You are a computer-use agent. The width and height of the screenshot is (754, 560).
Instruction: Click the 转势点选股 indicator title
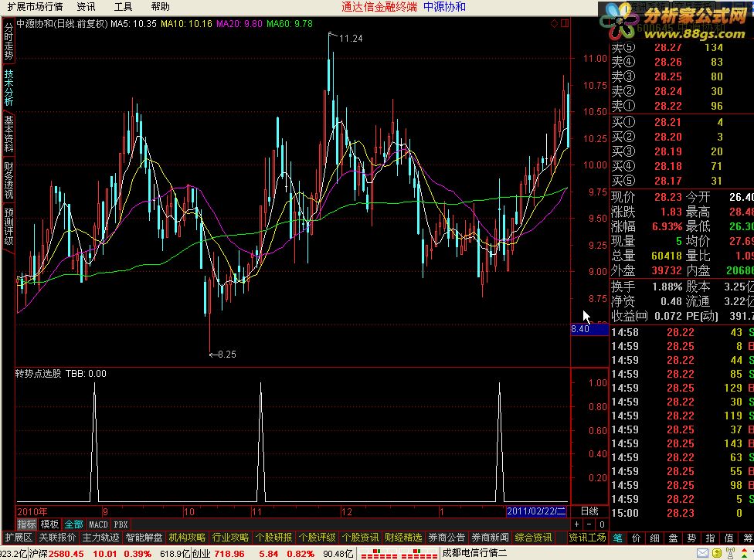point(39,374)
